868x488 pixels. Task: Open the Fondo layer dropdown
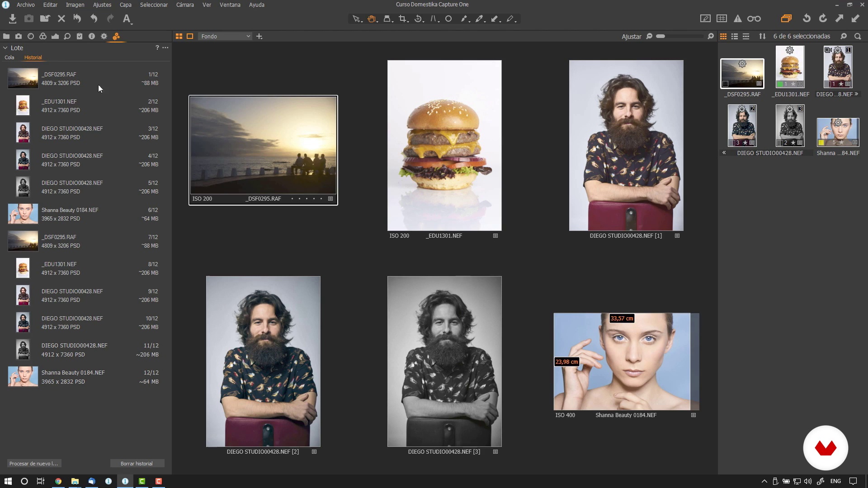(x=225, y=36)
